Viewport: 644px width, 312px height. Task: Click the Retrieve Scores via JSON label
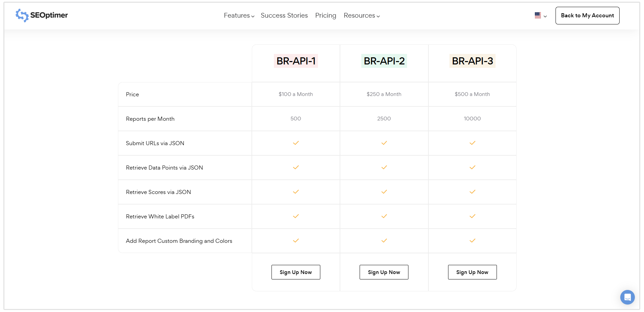click(158, 192)
